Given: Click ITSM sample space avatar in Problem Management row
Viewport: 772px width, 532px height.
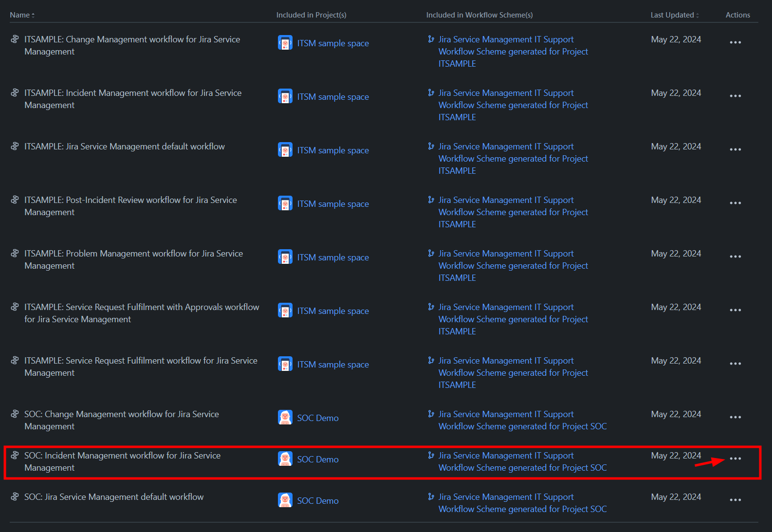Looking at the screenshot, I should [x=285, y=257].
